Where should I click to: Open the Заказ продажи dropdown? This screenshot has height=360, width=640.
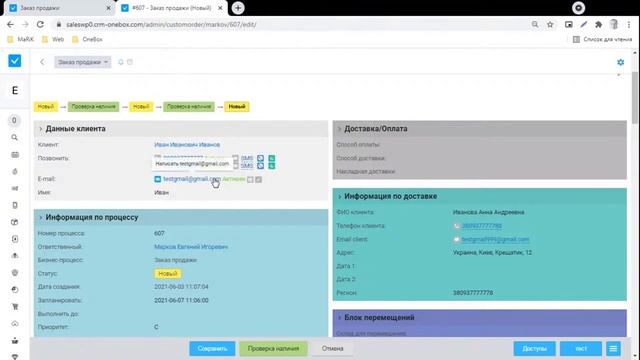click(x=83, y=62)
